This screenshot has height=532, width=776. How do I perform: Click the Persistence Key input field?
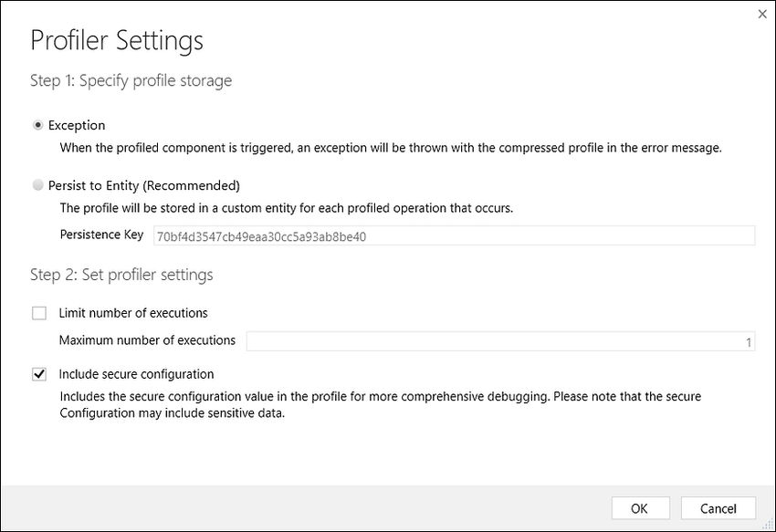pyautogui.click(x=454, y=236)
